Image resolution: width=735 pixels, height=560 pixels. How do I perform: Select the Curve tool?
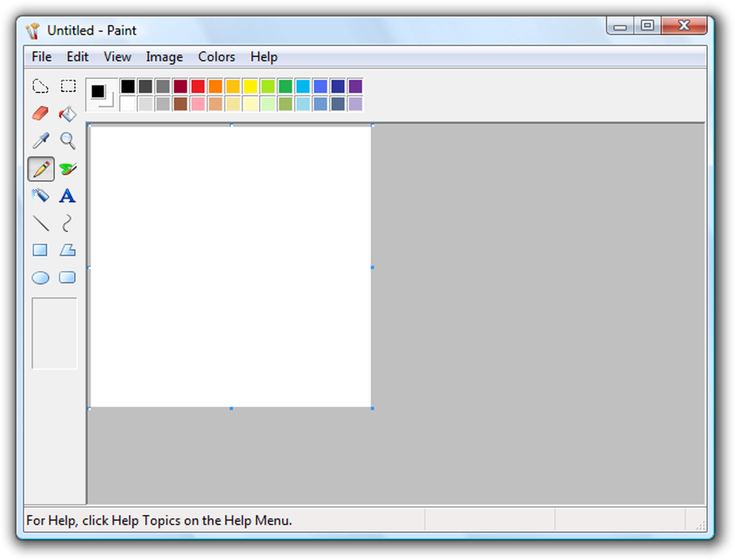pyautogui.click(x=67, y=224)
